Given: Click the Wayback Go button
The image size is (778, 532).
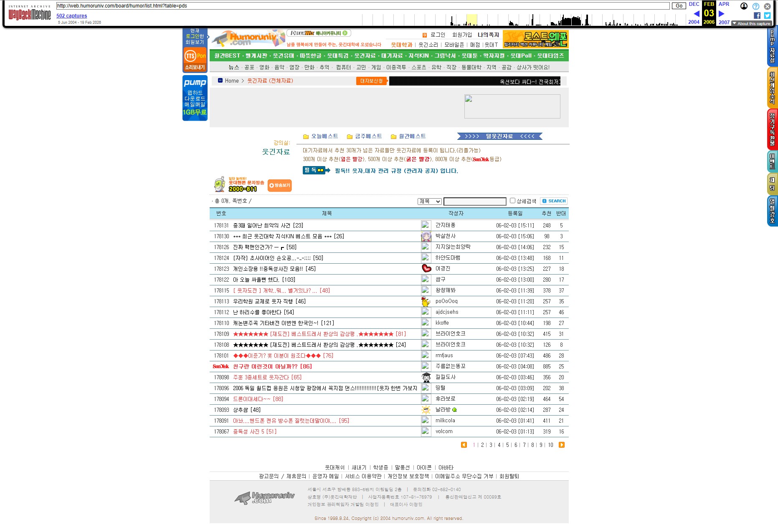Looking at the screenshot, I should pos(679,6).
